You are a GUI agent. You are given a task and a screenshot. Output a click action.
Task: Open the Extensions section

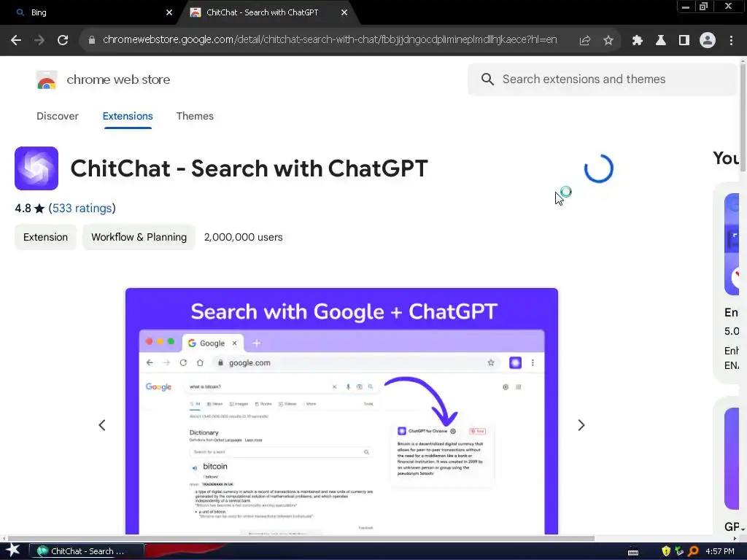click(128, 116)
